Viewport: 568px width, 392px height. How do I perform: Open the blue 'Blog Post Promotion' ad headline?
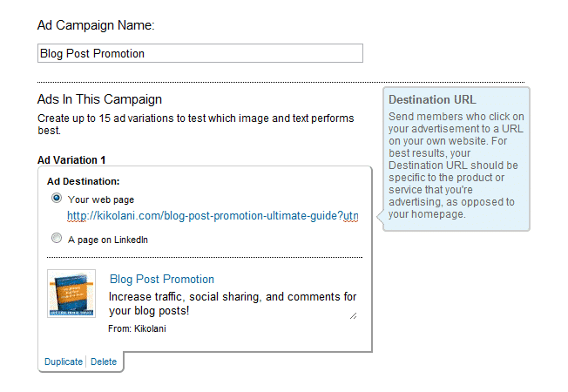point(161,280)
